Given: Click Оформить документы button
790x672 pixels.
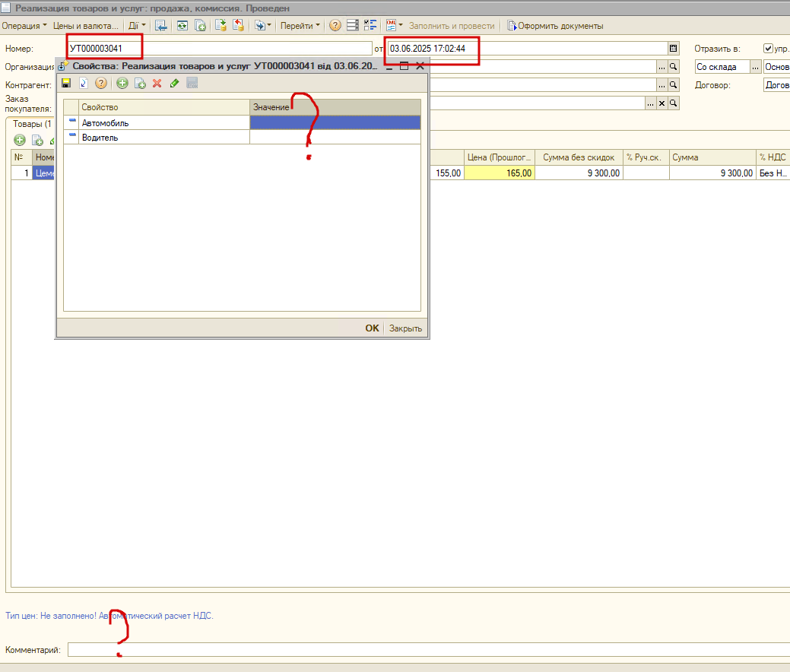Looking at the screenshot, I should 555,26.
